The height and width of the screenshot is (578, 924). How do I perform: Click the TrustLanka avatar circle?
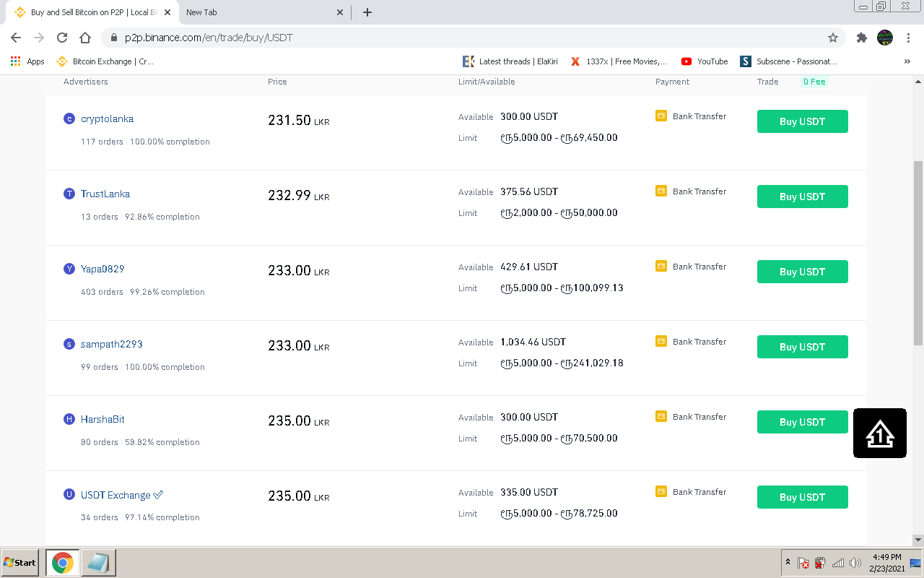point(69,194)
